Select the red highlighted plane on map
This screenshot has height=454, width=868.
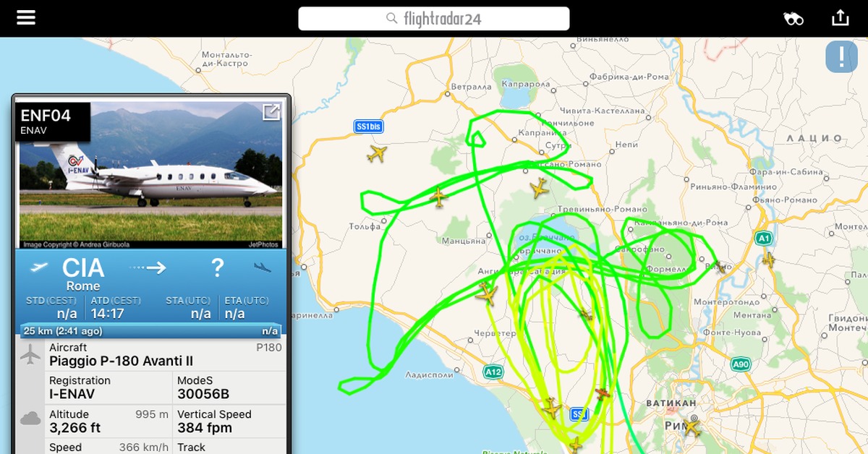coord(603,393)
